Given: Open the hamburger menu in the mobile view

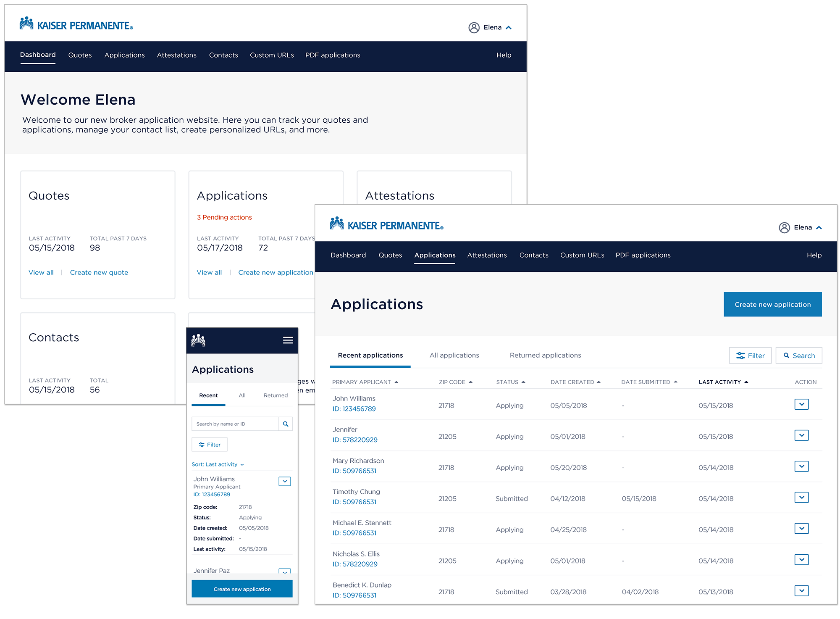Looking at the screenshot, I should [x=288, y=340].
